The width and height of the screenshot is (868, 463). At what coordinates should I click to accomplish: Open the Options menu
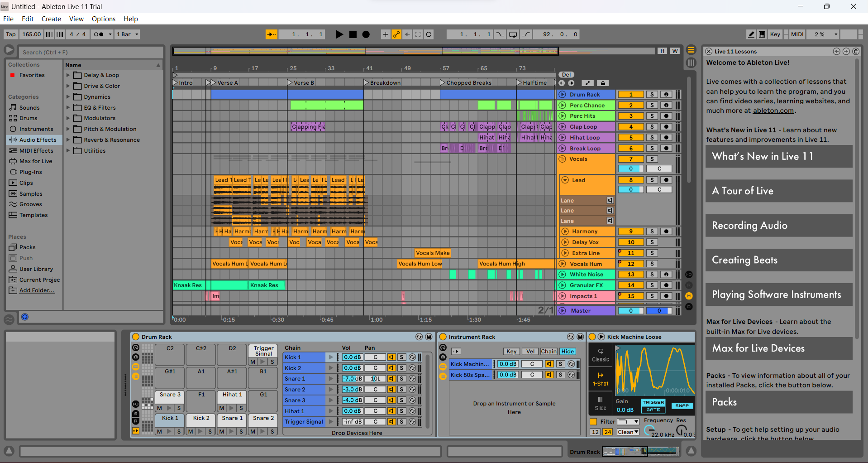coord(104,19)
